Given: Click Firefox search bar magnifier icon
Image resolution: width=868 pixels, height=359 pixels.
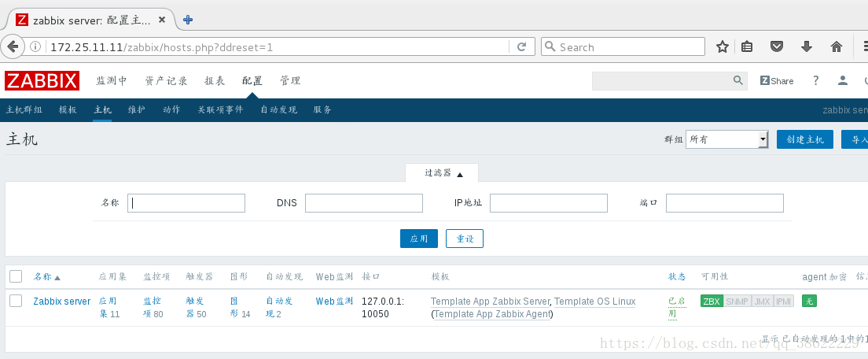Looking at the screenshot, I should [550, 47].
